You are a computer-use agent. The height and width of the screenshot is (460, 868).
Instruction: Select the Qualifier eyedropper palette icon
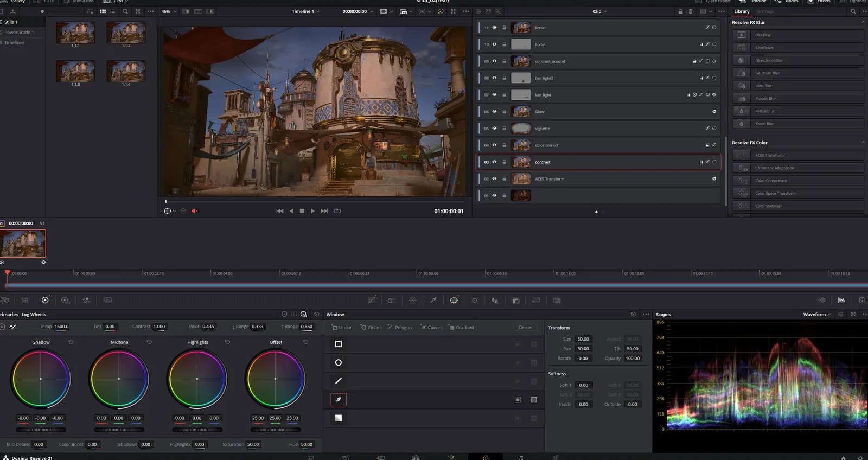(433, 300)
